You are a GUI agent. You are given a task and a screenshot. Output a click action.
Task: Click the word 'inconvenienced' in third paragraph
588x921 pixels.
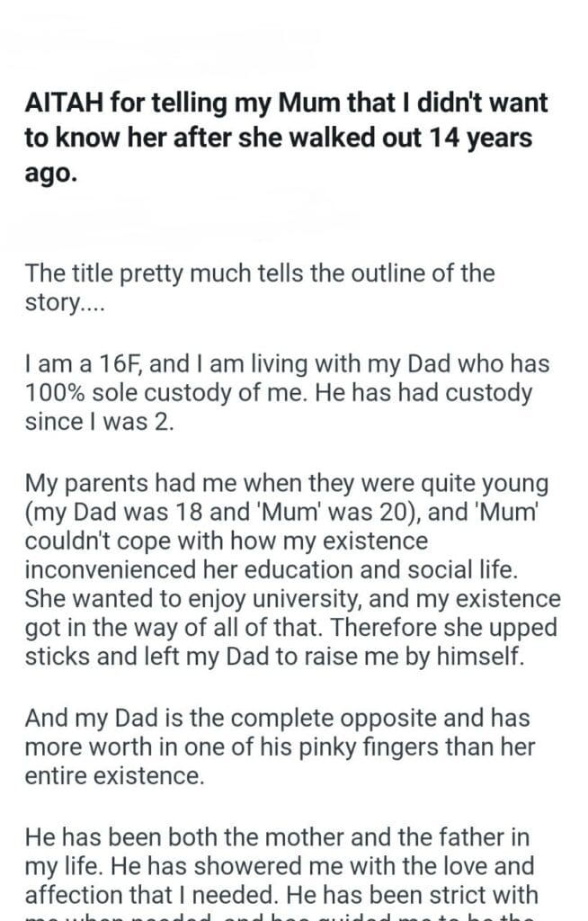(111, 569)
